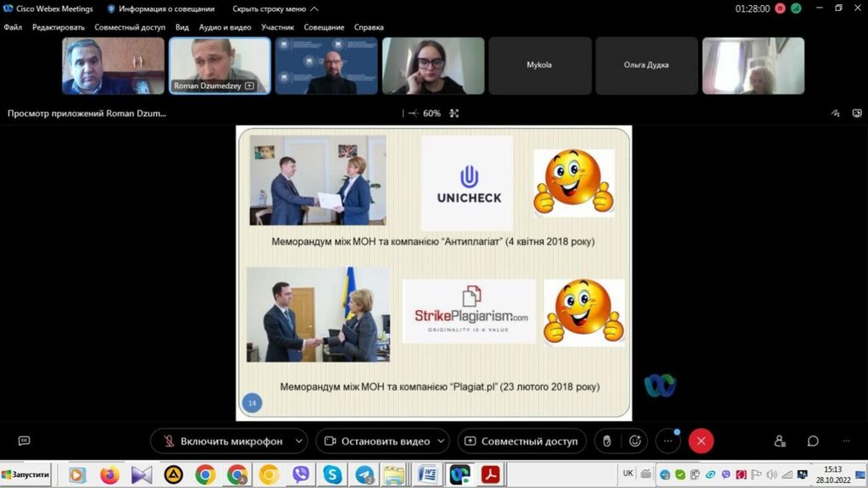Launch Telegram from the taskbar
Viewport: 868px width, 488px height.
tap(365, 474)
